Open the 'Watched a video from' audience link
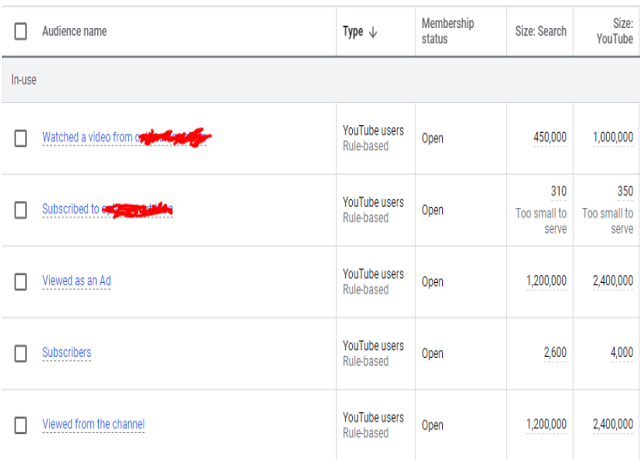The height and width of the screenshot is (460, 640). (87, 137)
